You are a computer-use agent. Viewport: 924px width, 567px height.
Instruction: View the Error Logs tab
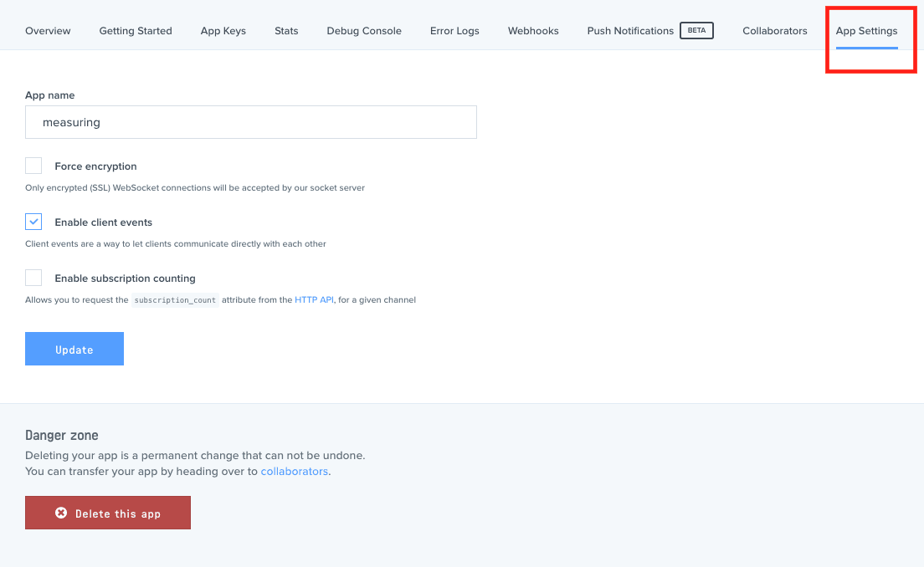pyautogui.click(x=454, y=31)
